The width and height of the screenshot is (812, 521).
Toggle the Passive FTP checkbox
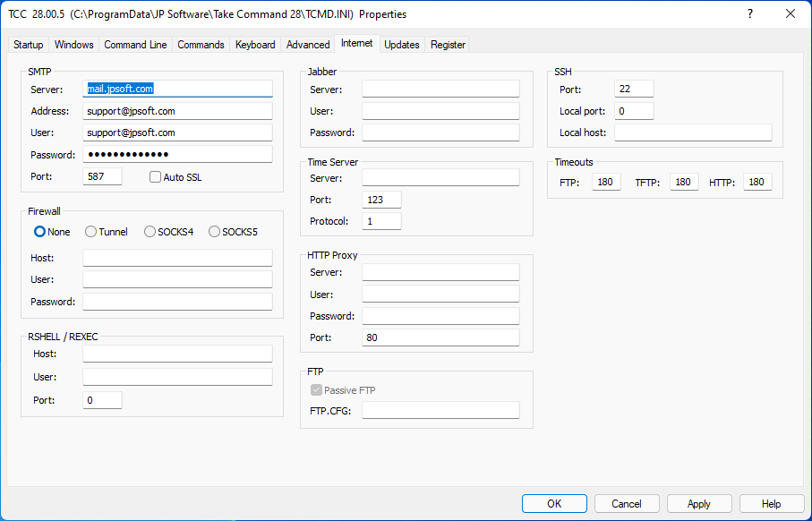point(343,390)
